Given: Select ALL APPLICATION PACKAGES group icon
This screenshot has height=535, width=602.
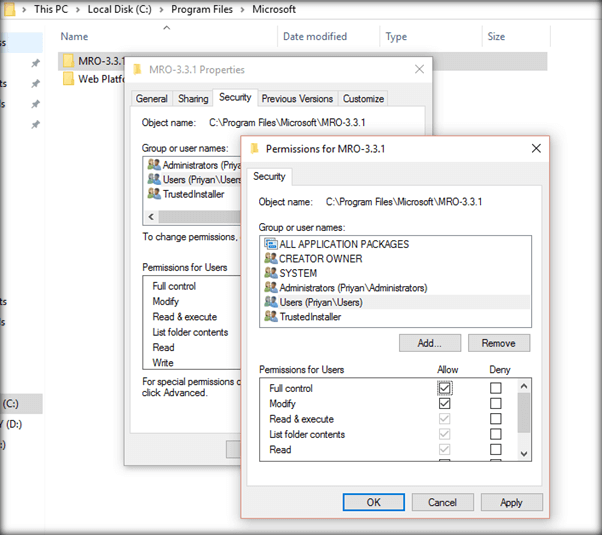Looking at the screenshot, I should (271, 244).
